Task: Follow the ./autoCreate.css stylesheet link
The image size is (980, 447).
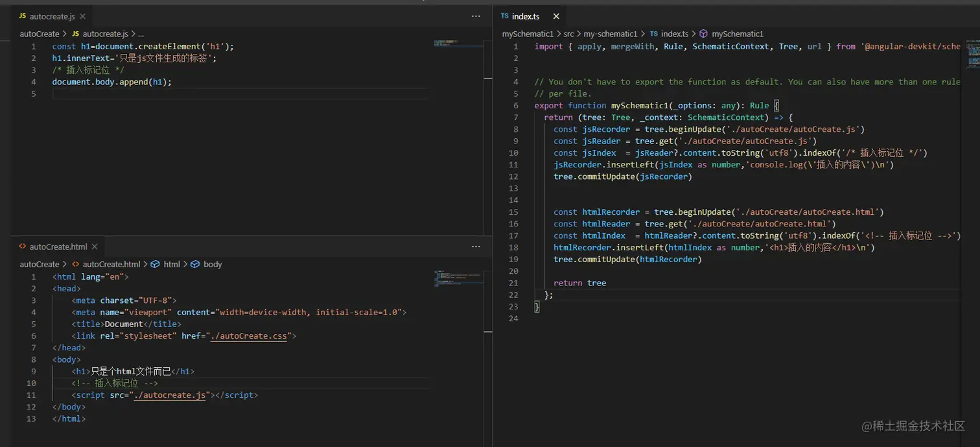Action: click(248, 336)
